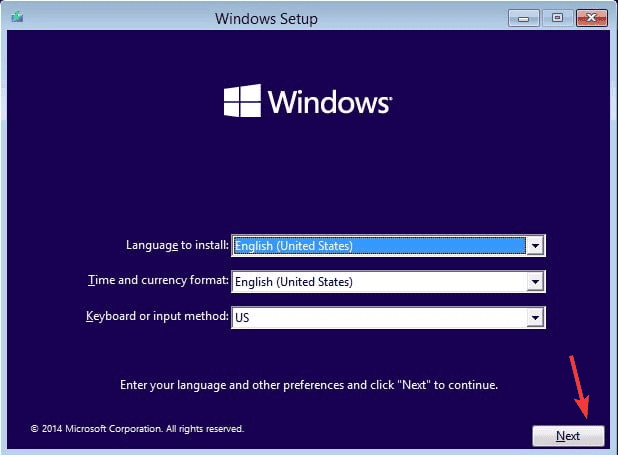This screenshot has height=455, width=618.
Task: Maximize the Windows Setup window
Action: pyautogui.click(x=557, y=18)
